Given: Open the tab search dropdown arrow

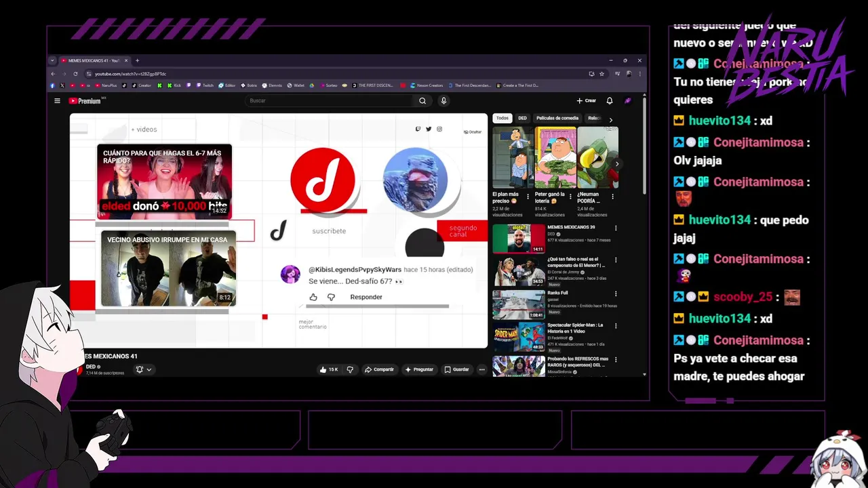Looking at the screenshot, I should pyautogui.click(x=52, y=60).
